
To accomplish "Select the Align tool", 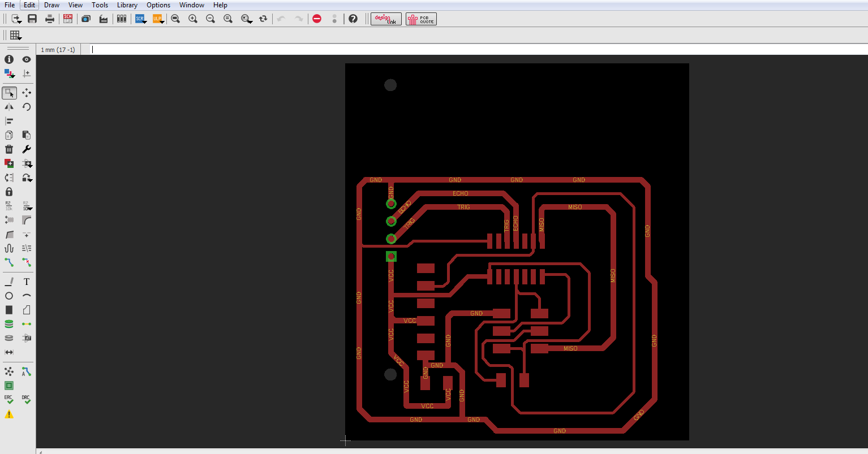I will tap(9, 121).
